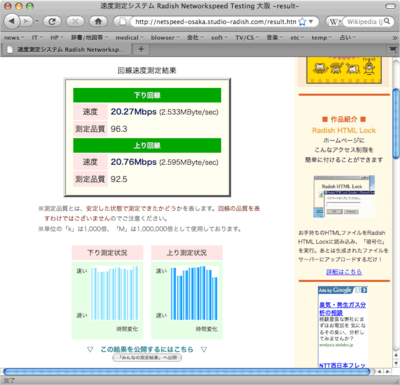Select the Radish Networkspeed tab
The width and height of the screenshot is (400, 385).
pyautogui.click(x=66, y=50)
